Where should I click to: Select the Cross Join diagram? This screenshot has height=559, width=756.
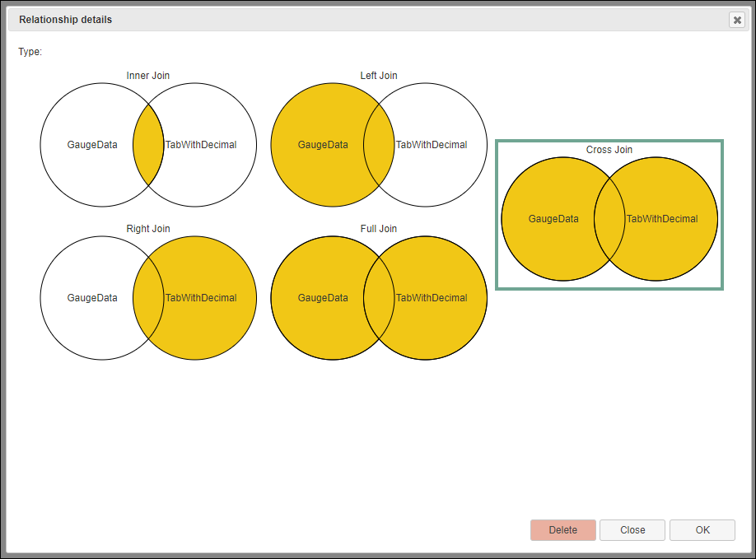pyautogui.click(x=609, y=214)
